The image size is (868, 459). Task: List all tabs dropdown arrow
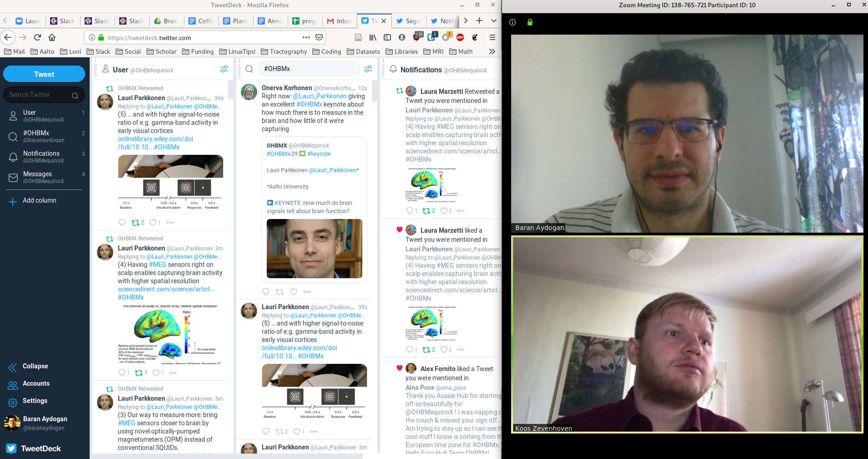(493, 21)
